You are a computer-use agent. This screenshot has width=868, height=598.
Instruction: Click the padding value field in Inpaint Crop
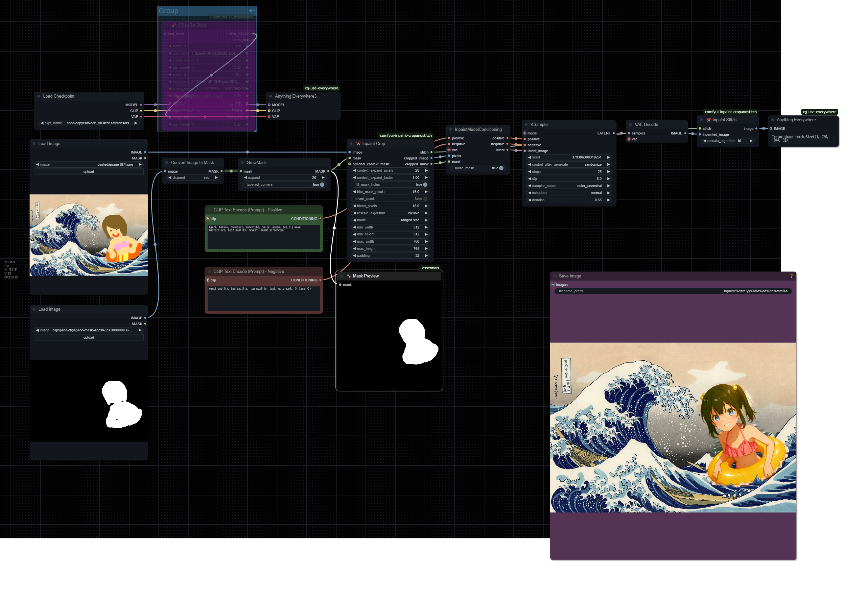point(390,256)
